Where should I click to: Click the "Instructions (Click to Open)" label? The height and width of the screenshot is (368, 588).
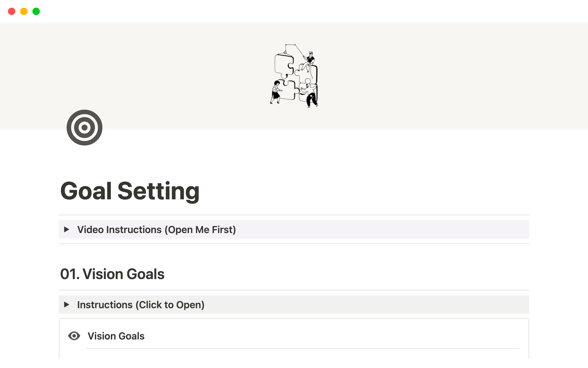141,305
